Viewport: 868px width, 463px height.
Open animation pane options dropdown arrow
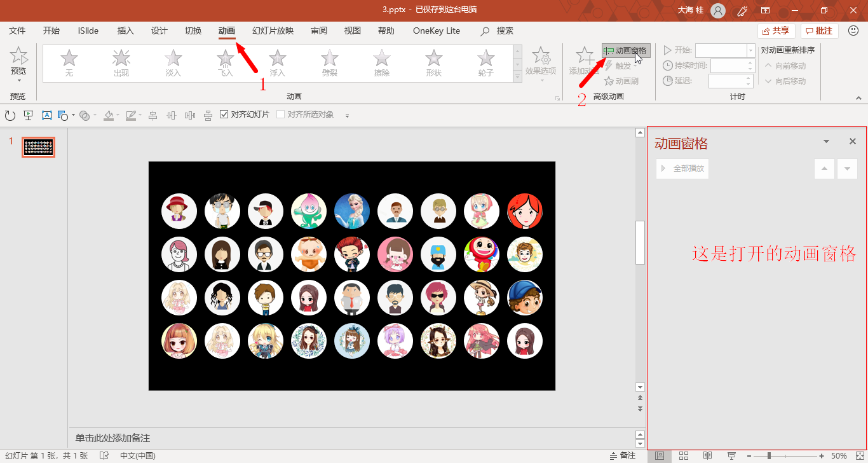pos(826,142)
